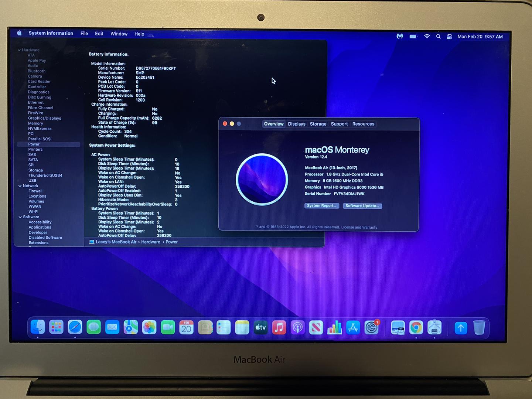Image resolution: width=532 pixels, height=399 pixels.
Task: Switch to the Support tab
Action: click(339, 124)
